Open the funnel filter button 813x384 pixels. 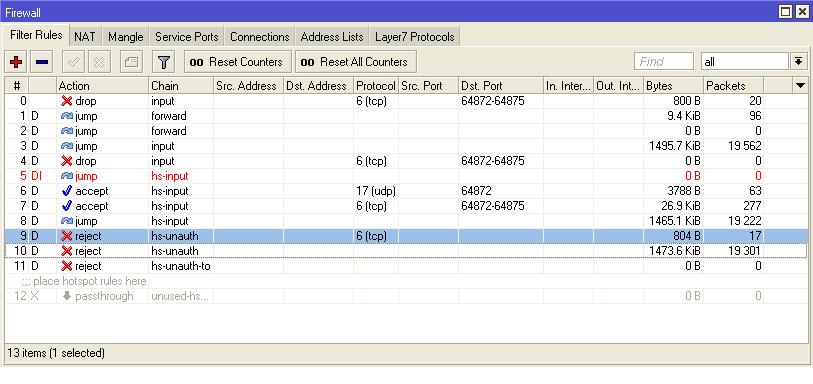164,62
